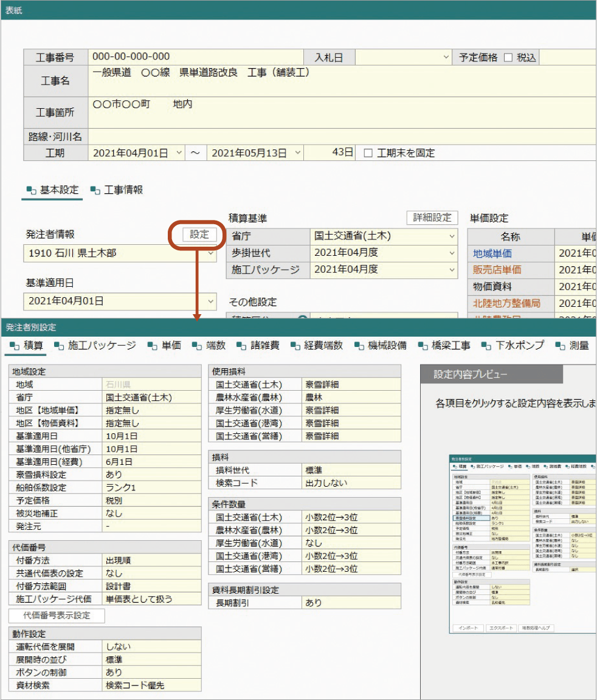
Task: Select the 厚生労働省(水道) 条件数量 value なし
Action: pos(351,543)
